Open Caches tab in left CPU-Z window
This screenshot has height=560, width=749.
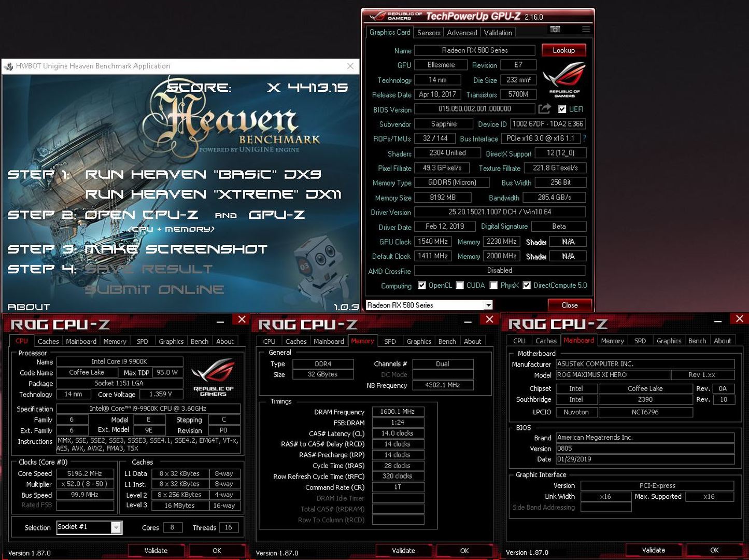48,341
